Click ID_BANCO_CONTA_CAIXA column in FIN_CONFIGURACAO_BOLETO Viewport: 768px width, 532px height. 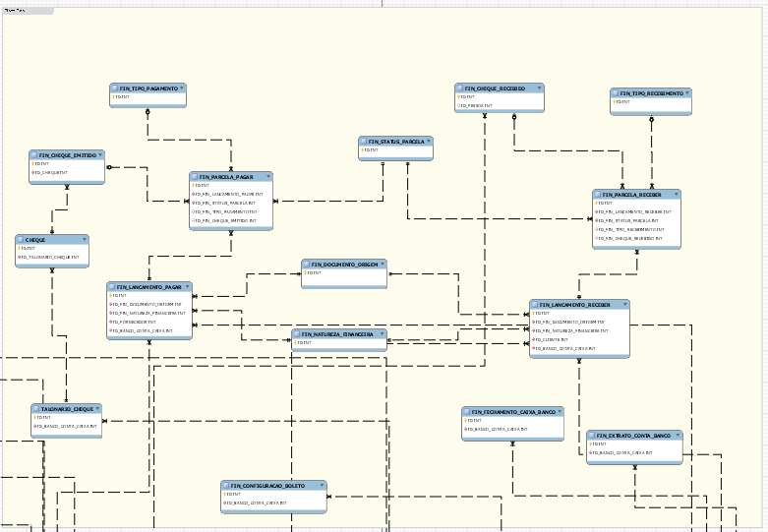pyautogui.click(x=273, y=502)
